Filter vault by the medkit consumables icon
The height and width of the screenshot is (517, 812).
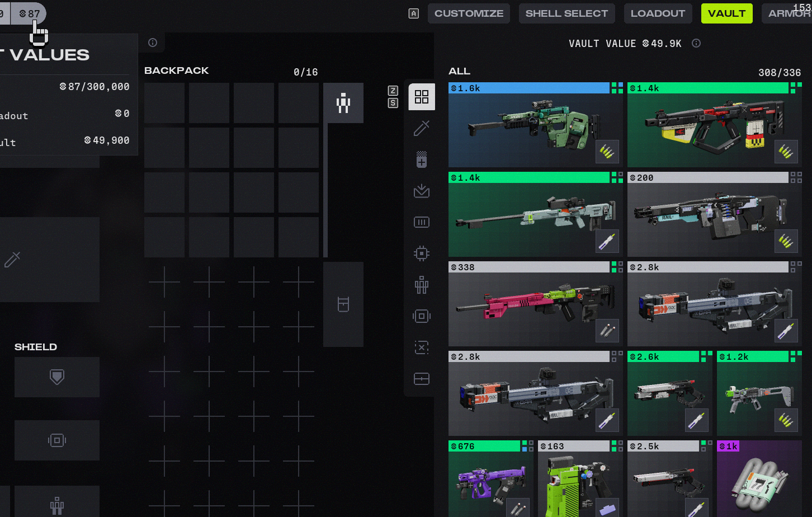click(422, 159)
